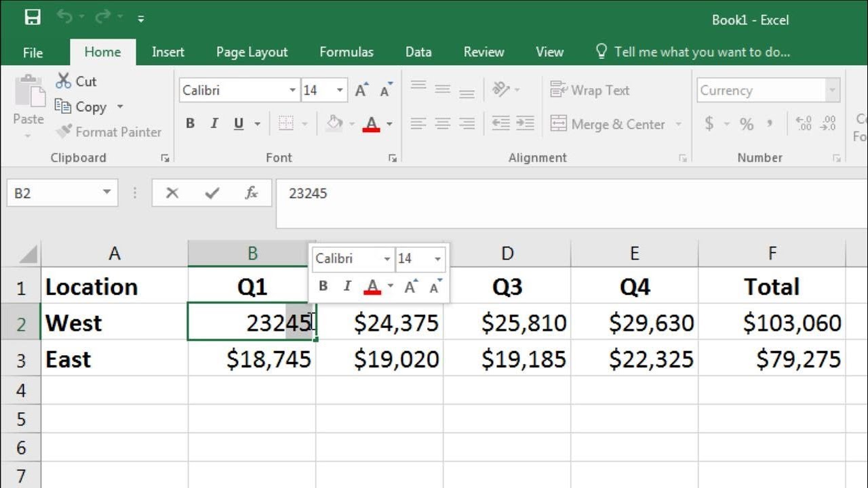Apply Comma Style
This screenshot has width=868, height=488.
[770, 123]
